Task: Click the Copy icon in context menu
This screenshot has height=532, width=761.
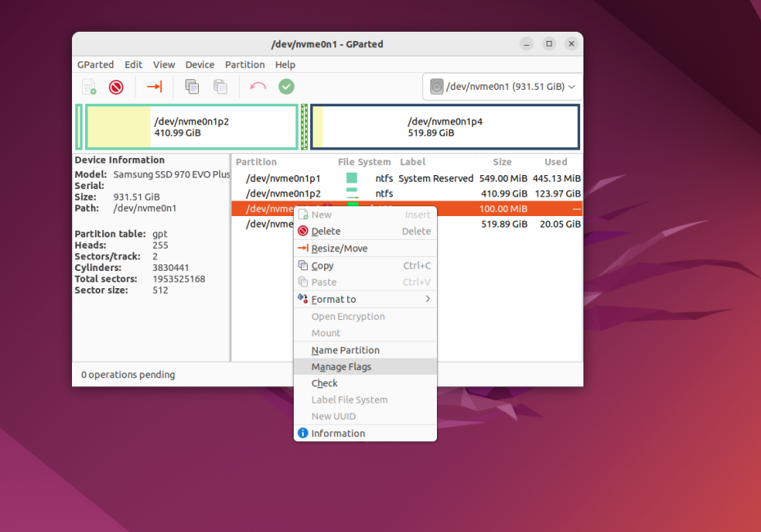Action: coord(303,265)
